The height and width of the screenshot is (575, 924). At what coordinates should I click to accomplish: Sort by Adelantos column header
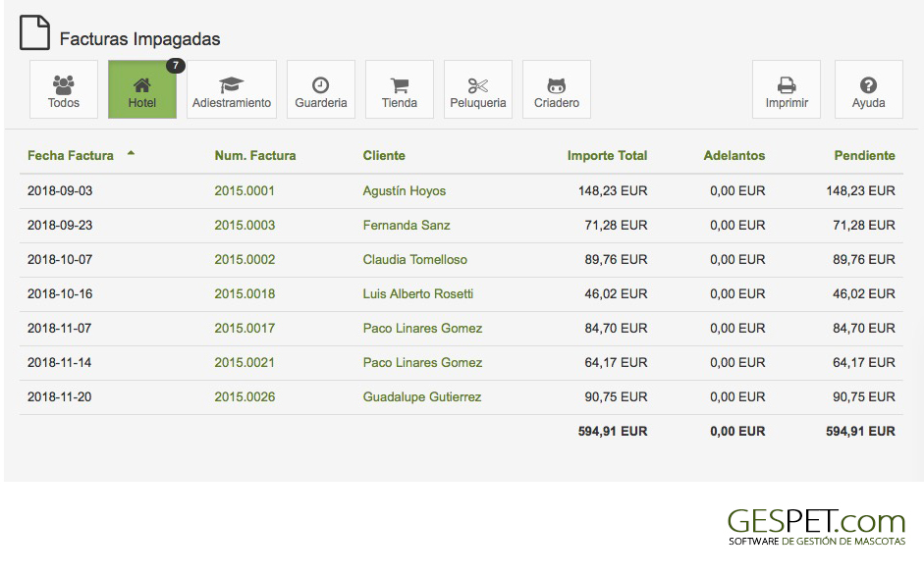click(x=734, y=156)
